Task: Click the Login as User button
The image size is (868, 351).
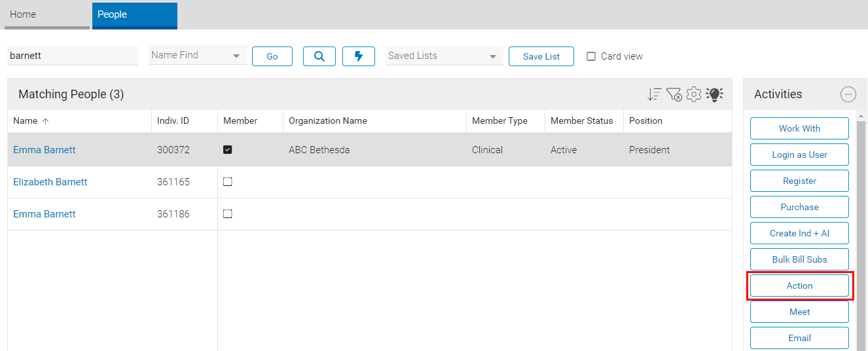Action: 799,155
